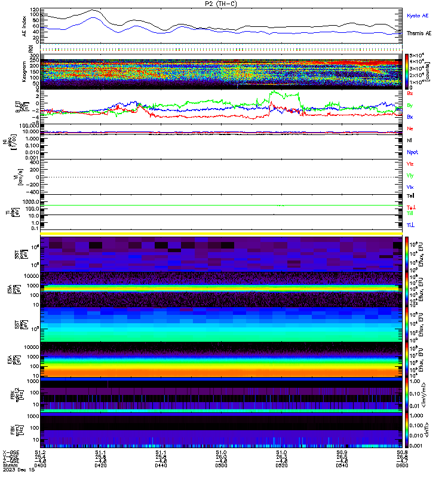Image resolution: width=448 pixels, height=478 pixels.
Task: Click the AE index axis label
Action: (x=24, y=26)
